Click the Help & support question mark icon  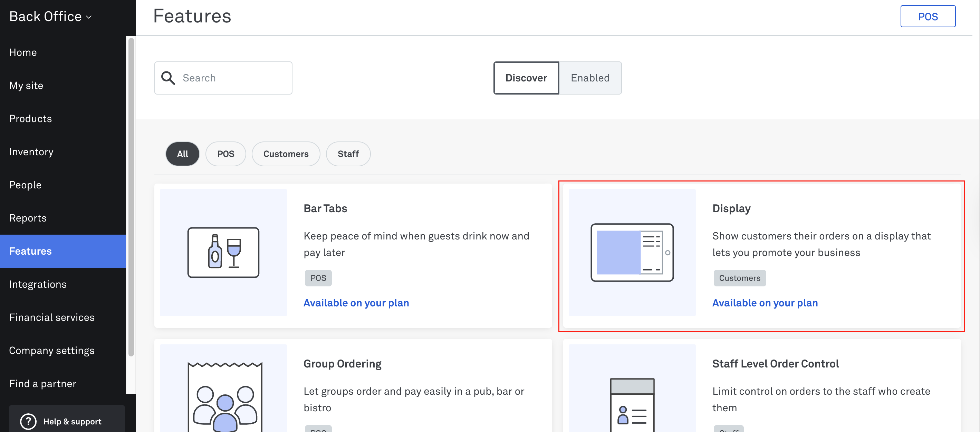point(28,421)
